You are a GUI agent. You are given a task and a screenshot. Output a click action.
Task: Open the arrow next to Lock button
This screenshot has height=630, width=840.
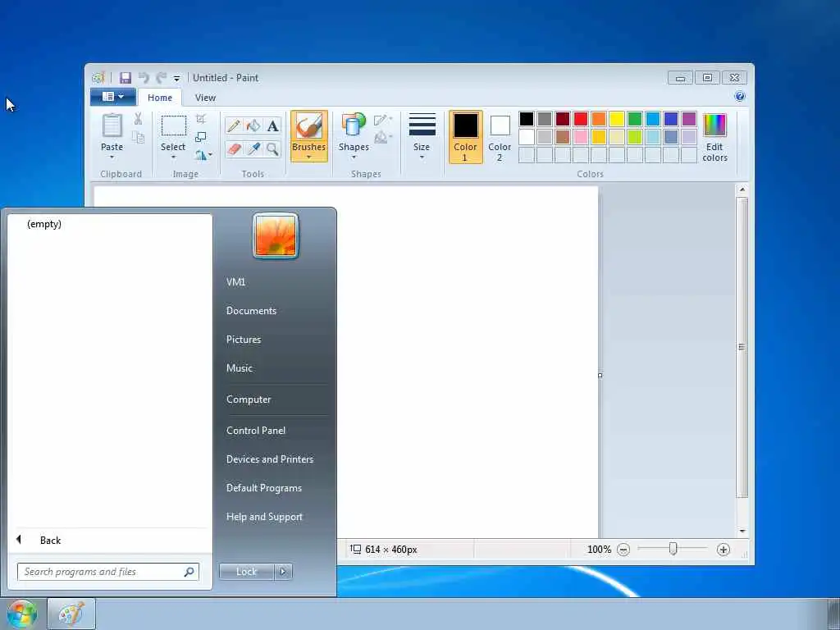point(283,572)
